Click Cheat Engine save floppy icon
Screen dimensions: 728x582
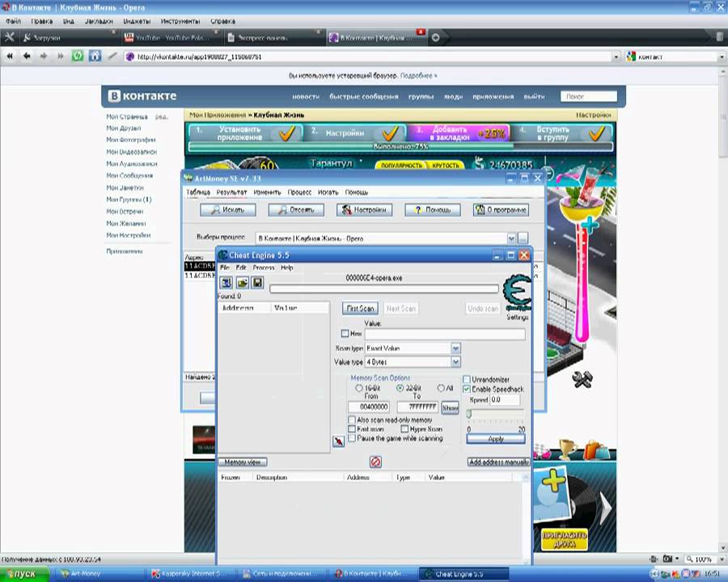[x=258, y=283]
